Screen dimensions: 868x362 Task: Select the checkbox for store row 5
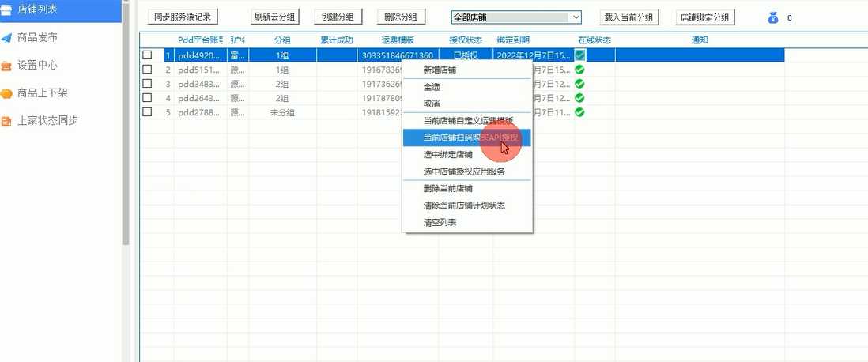(x=147, y=112)
